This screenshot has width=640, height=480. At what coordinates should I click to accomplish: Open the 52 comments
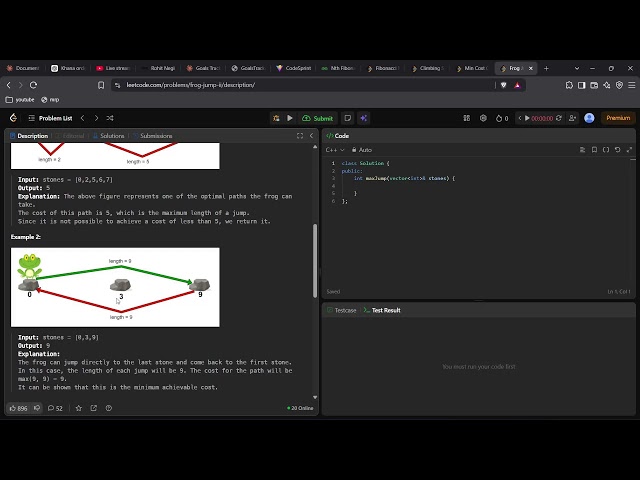tap(55, 408)
